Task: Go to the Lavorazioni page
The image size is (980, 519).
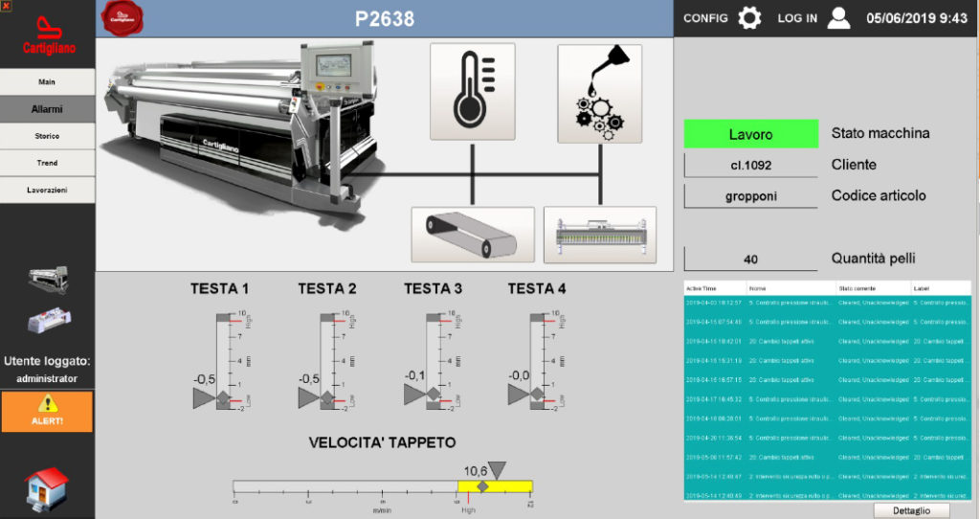Action: point(47,190)
